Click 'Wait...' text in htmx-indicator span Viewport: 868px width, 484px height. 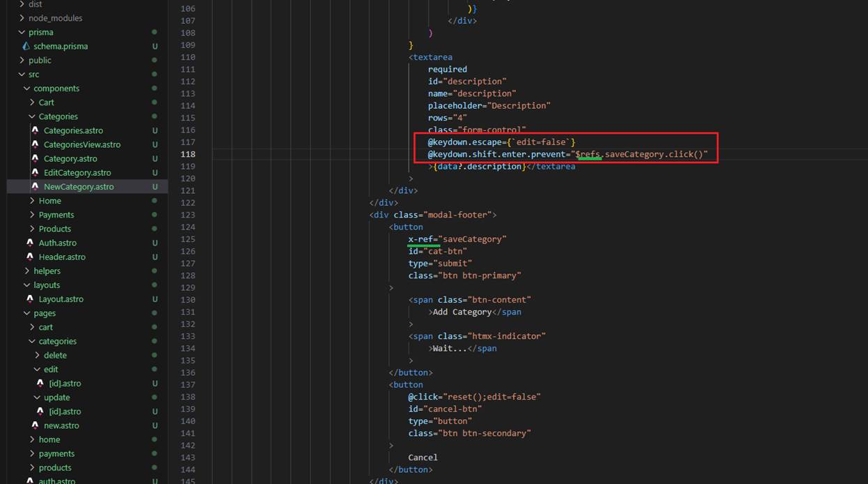click(450, 348)
